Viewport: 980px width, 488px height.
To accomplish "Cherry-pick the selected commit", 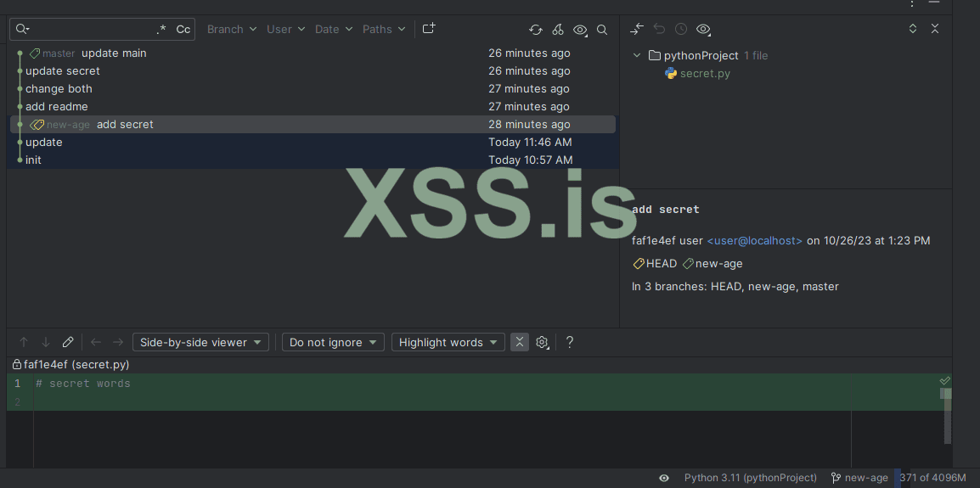I will pos(558,30).
